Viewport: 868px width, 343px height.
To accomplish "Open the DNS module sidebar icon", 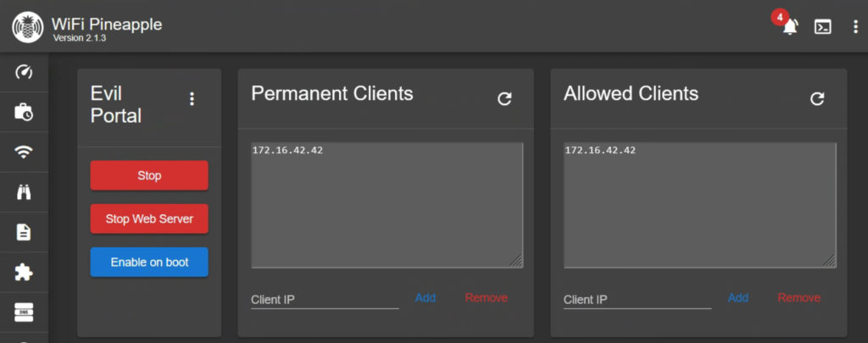I will [x=24, y=312].
